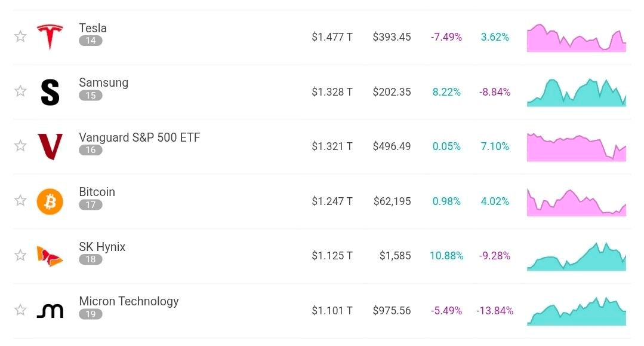Toggle the star next to Samsung
The image size is (644, 346).
(x=20, y=91)
